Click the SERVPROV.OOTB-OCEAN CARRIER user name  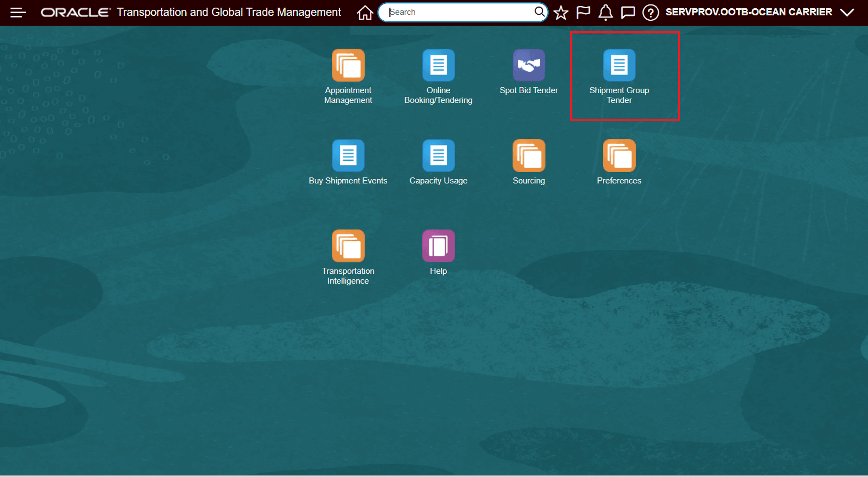click(749, 12)
